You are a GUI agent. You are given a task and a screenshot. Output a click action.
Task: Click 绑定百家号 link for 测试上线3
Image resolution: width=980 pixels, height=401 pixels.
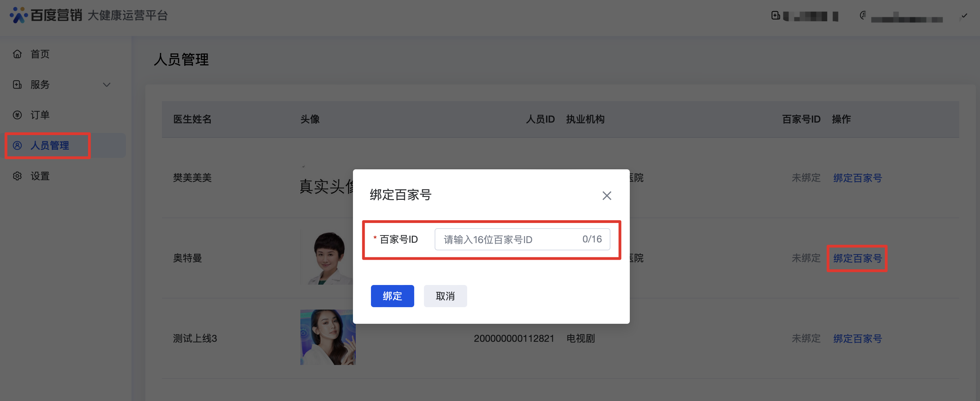(857, 339)
